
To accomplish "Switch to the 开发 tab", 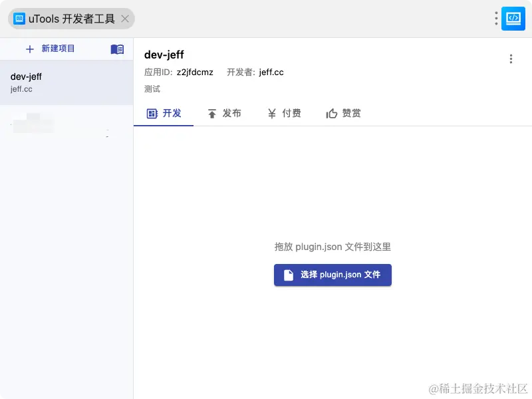I will [x=164, y=113].
